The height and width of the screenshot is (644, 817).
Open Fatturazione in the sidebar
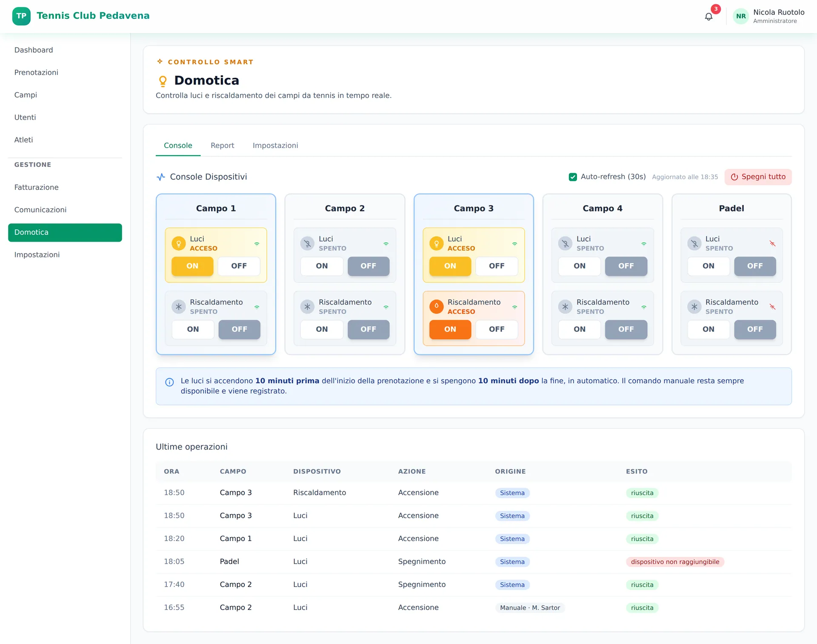(x=65, y=188)
